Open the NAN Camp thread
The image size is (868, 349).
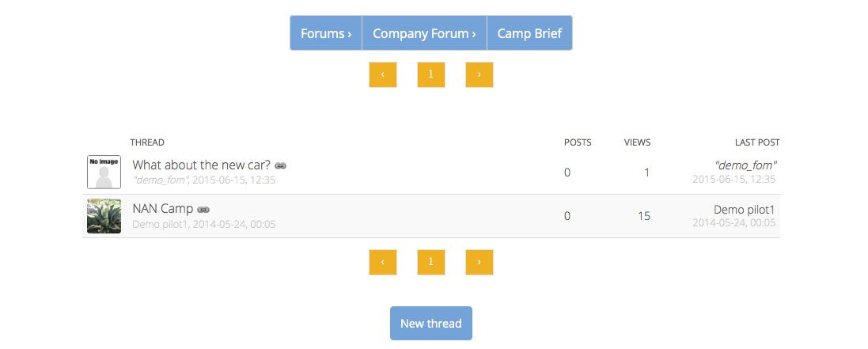coord(163,209)
